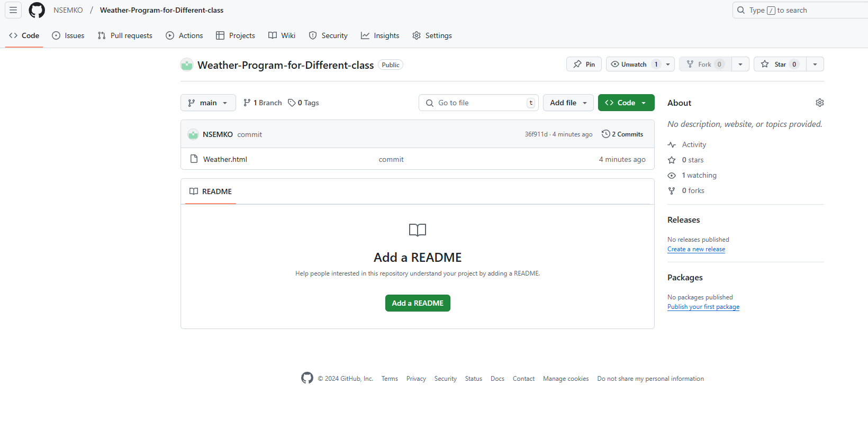Image resolution: width=868 pixels, height=439 pixels.
Task: Click Create a new release link
Action: coord(696,249)
